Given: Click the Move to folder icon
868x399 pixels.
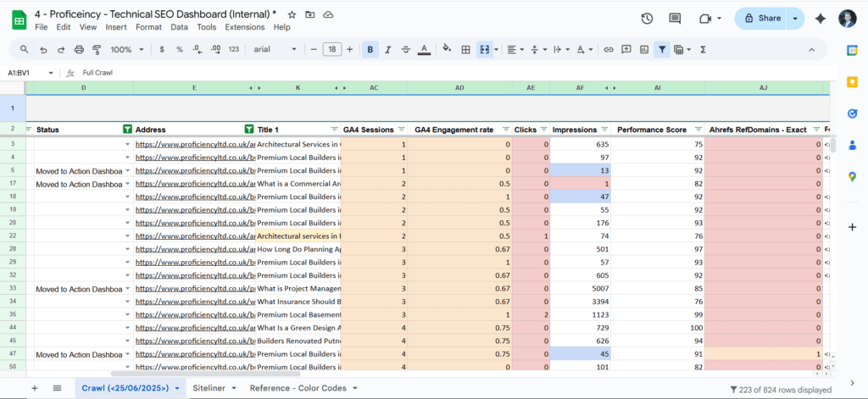Looking at the screenshot, I should pyautogui.click(x=310, y=14).
